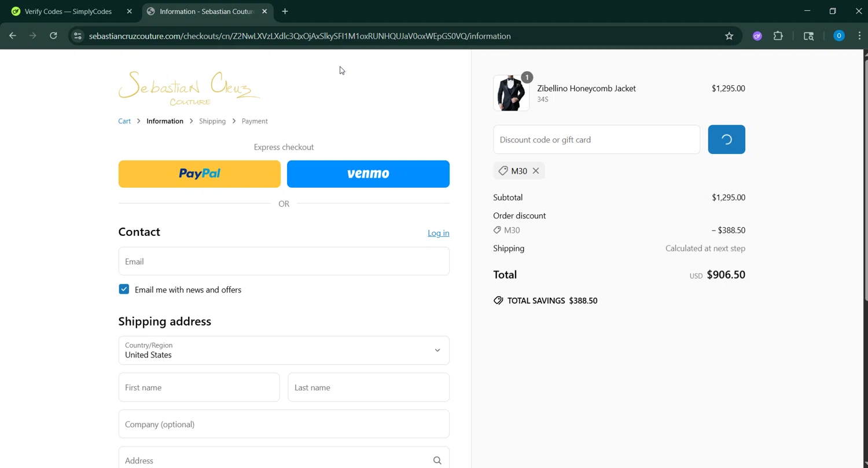Viewport: 868px width, 468px height.
Task: Bookmark this page with the star icon
Action: tap(729, 36)
